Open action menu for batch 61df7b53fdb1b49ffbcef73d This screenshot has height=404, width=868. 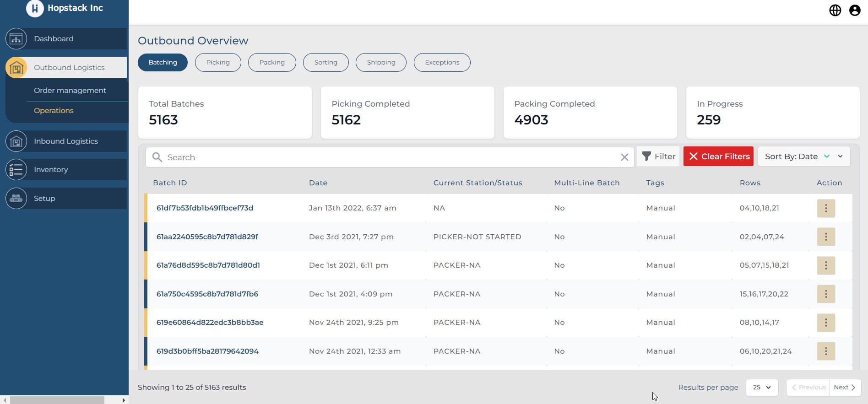tap(826, 208)
